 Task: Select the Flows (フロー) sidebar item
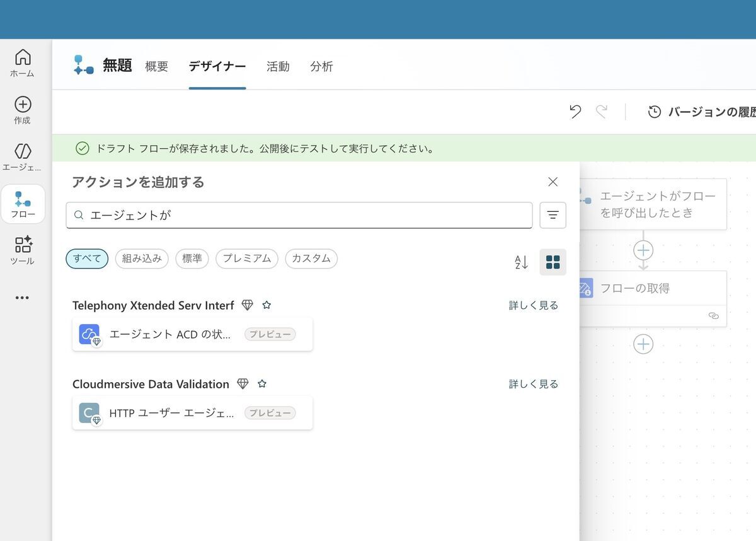tap(23, 204)
